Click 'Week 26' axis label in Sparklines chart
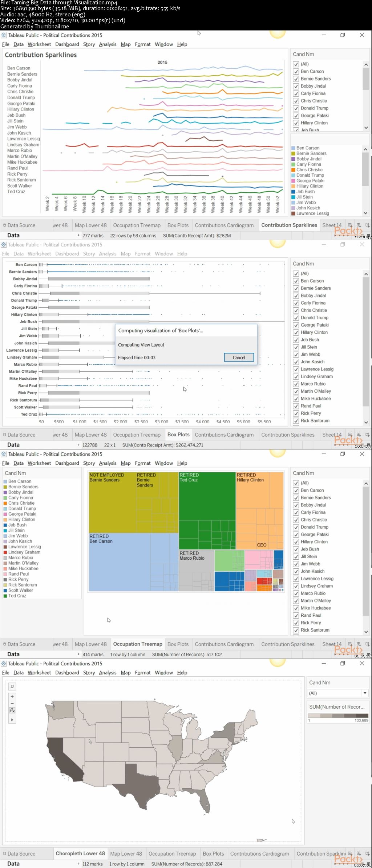 tap(158, 204)
